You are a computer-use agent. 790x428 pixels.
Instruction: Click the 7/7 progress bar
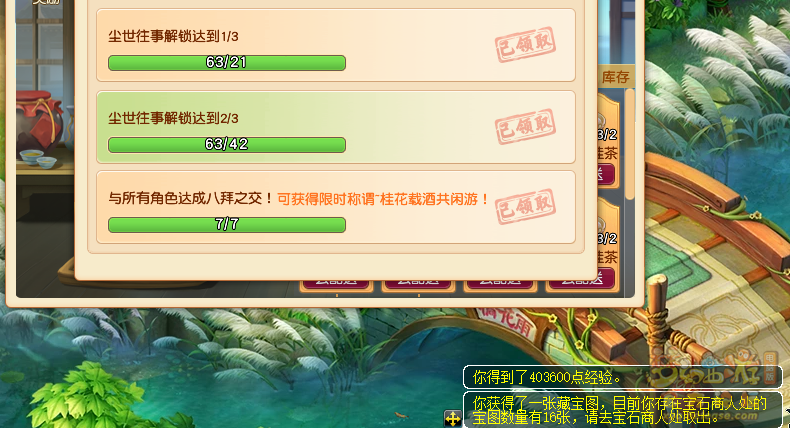(227, 224)
